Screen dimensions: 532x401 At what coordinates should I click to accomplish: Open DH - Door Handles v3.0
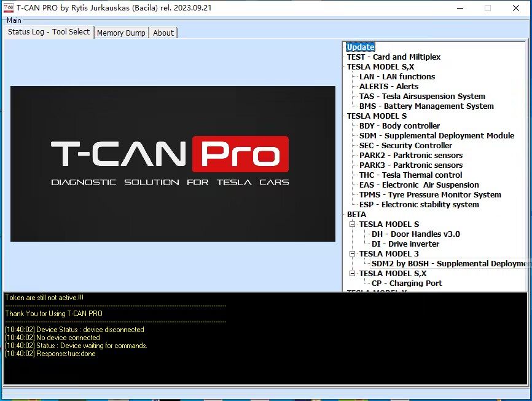[x=416, y=234]
